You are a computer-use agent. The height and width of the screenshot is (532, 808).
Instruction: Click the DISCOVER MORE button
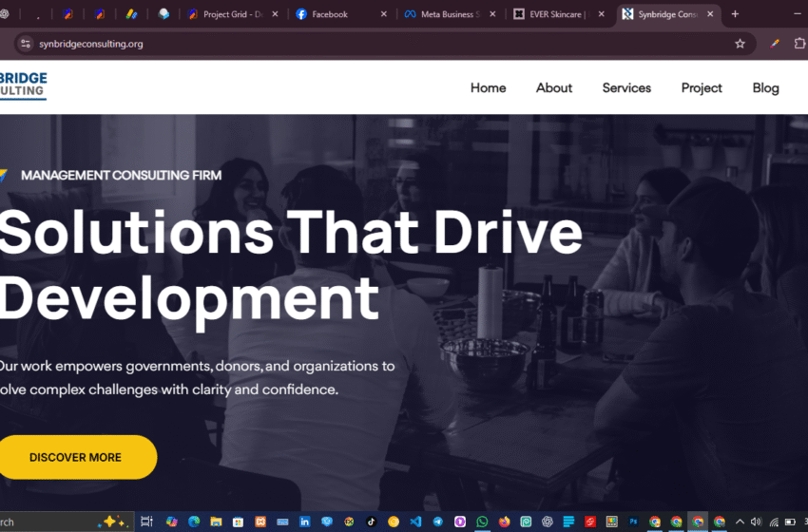tap(76, 457)
